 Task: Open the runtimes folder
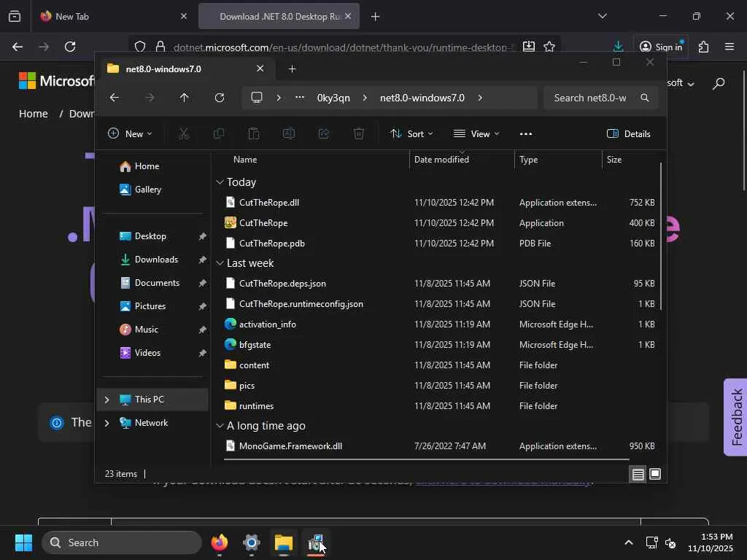[256, 406]
